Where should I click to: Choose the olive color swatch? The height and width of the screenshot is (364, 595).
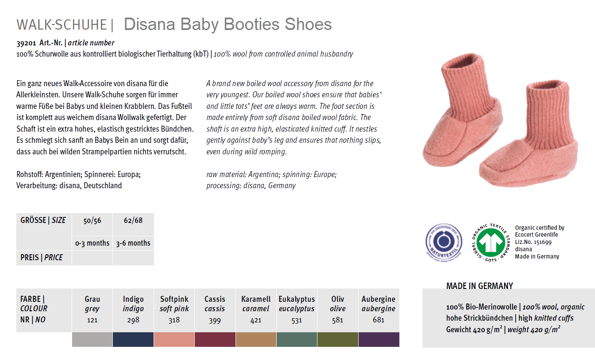point(338,340)
